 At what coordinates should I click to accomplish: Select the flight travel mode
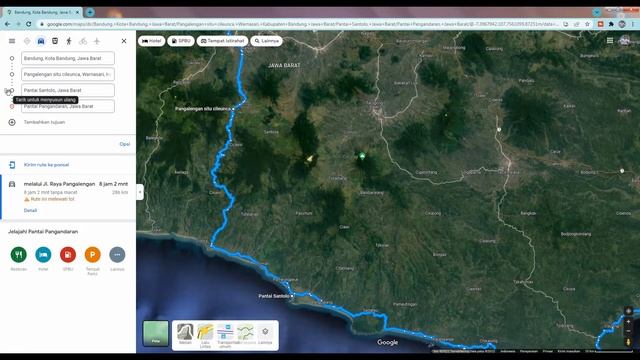(x=97, y=41)
